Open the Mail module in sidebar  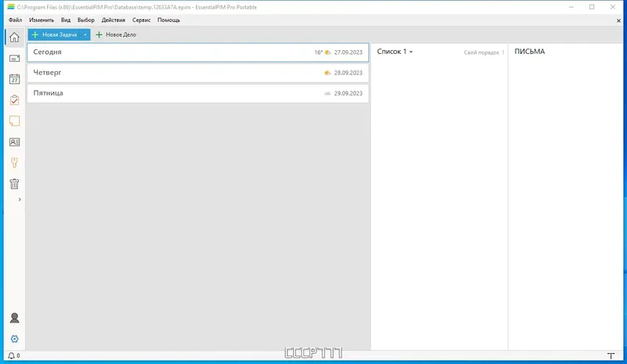tap(14, 59)
